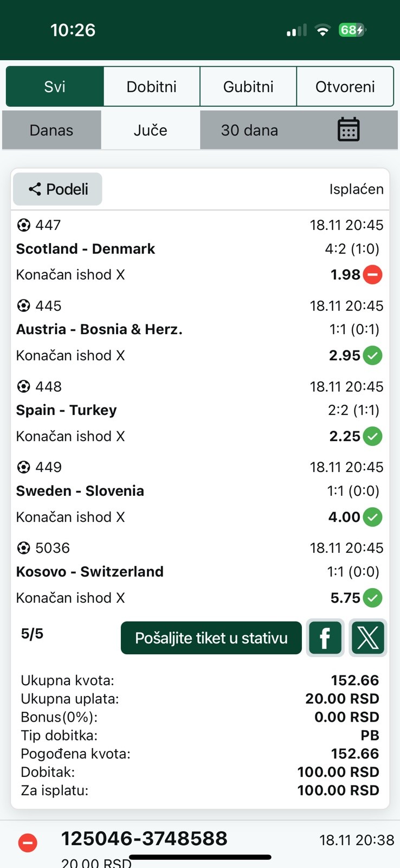Switch to the Svi tab
The height and width of the screenshot is (868, 400).
(55, 87)
